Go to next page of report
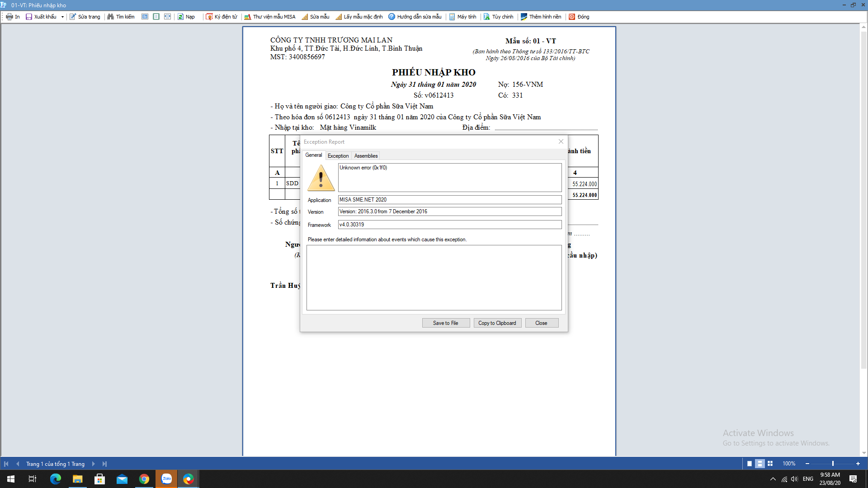This screenshot has width=868, height=488. (x=94, y=464)
